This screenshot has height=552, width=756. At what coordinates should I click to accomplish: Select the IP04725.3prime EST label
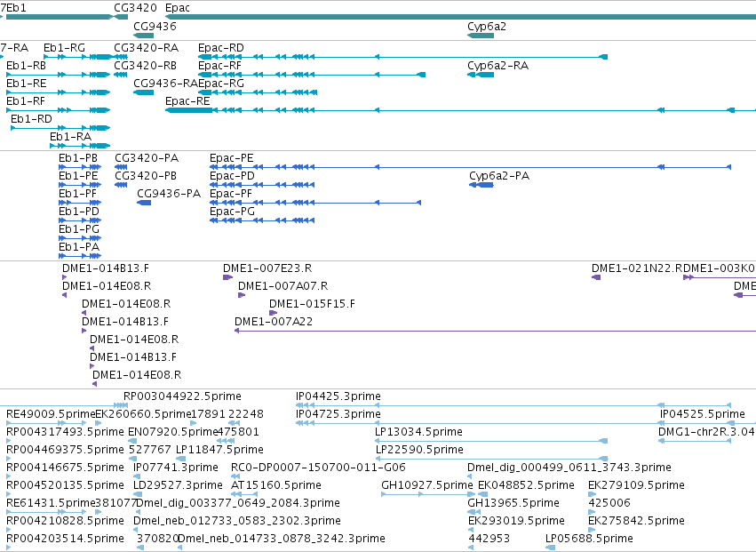tap(338, 414)
